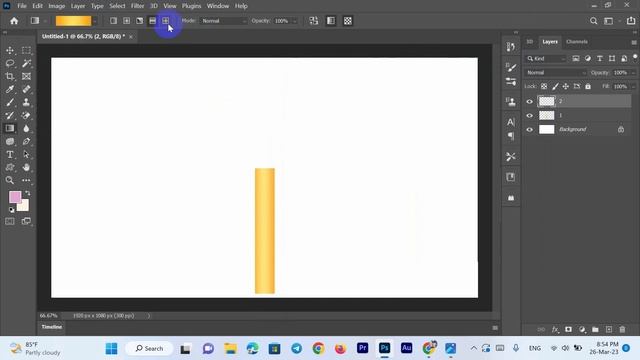Viewport: 640px width, 360px height.
Task: Click the gradient preview swatch in options bar
Action: tap(73, 21)
